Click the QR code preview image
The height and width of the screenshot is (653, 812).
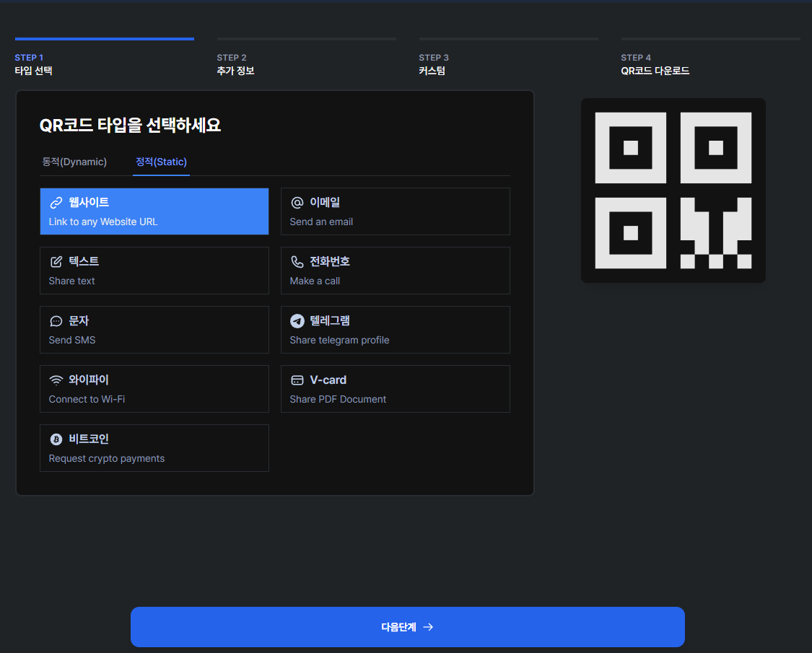coord(673,190)
